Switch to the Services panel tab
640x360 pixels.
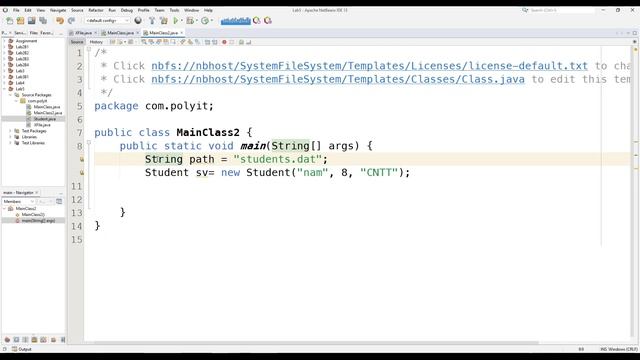coord(20,33)
